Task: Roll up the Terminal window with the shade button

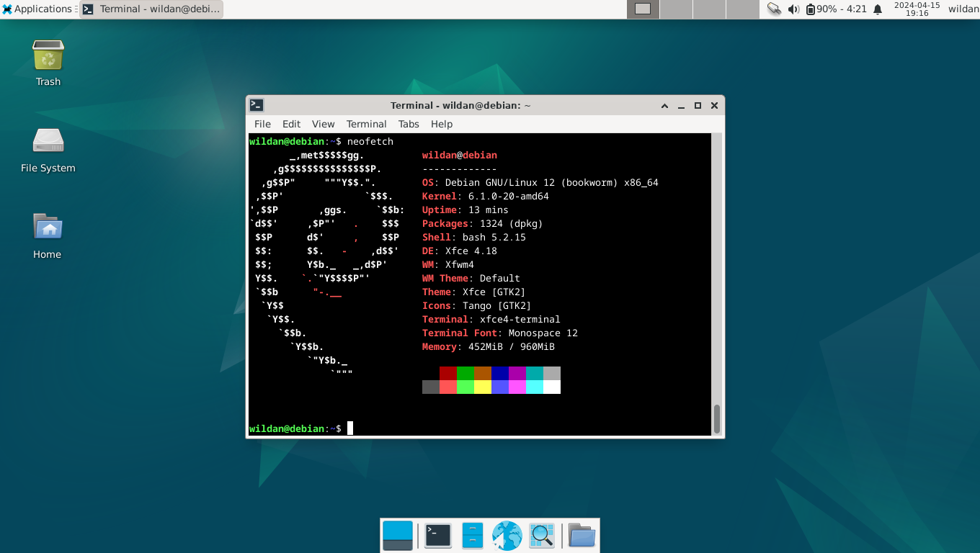Action: point(665,105)
